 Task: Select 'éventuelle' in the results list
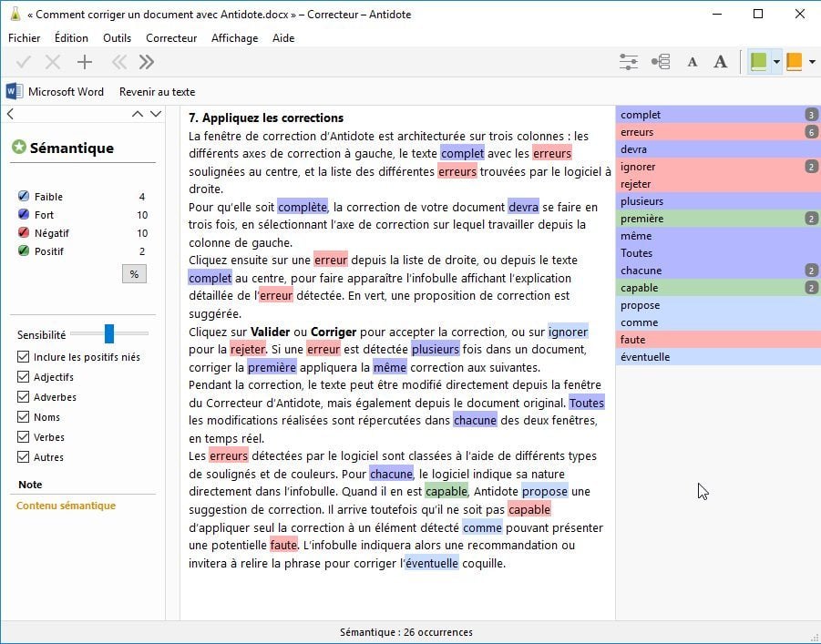tap(718, 356)
